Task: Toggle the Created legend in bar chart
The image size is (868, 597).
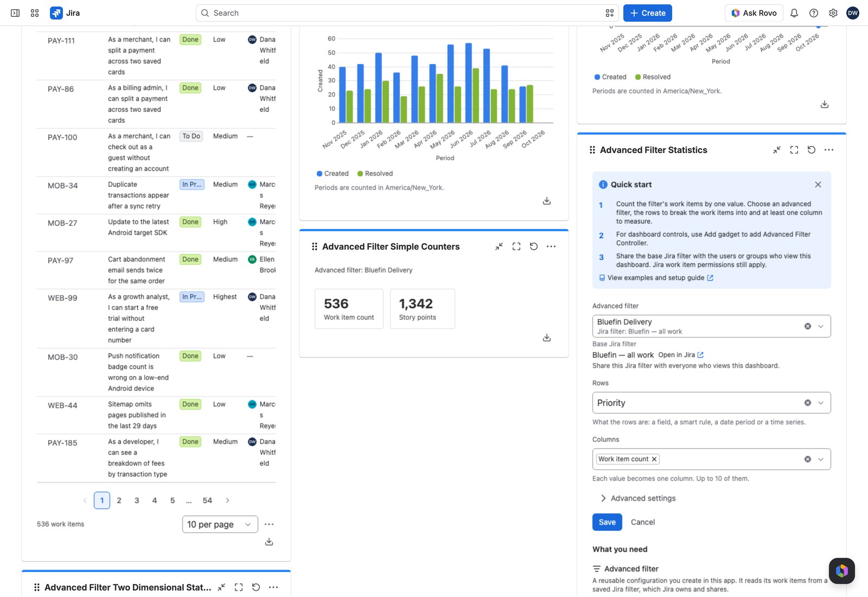Action: (x=333, y=174)
